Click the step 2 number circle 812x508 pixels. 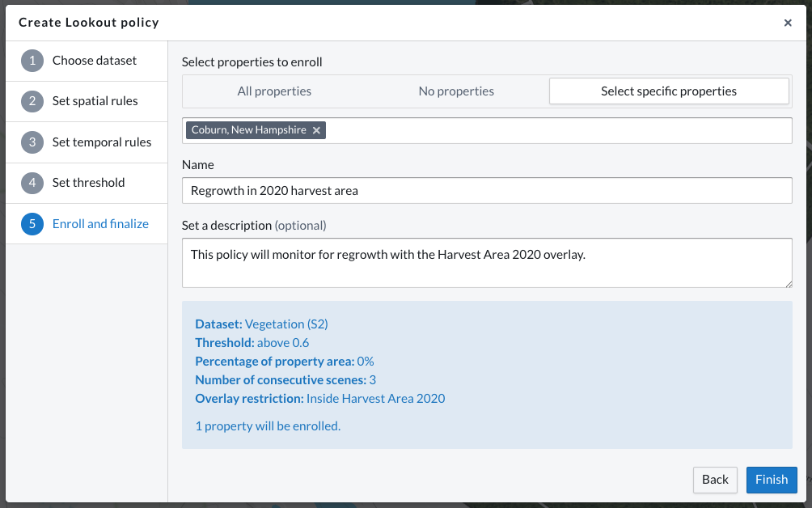pyautogui.click(x=32, y=101)
